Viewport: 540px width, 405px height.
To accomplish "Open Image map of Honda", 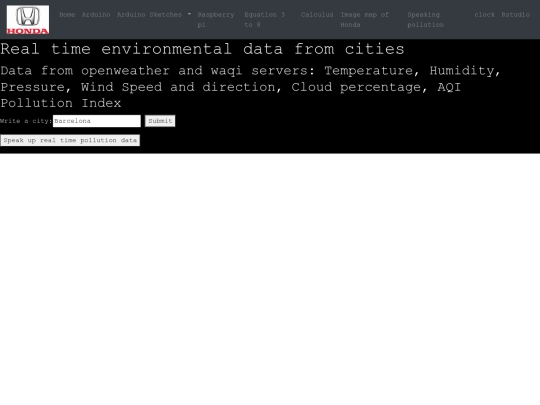I will (364, 20).
